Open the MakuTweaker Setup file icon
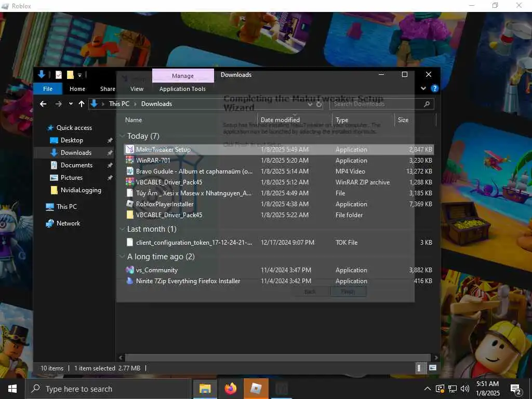 129,149
